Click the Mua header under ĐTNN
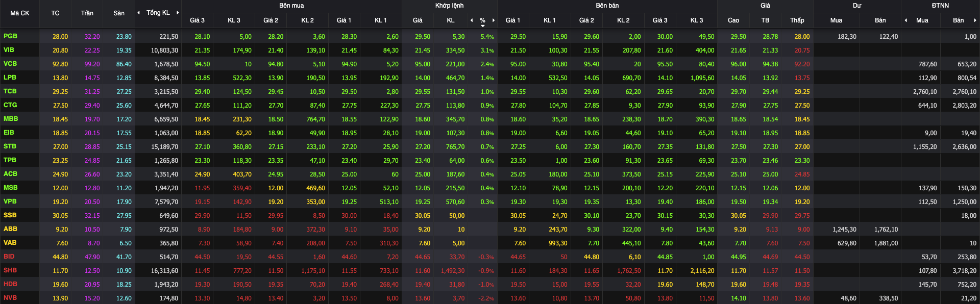Screen dimensions: 980x304 point(922,20)
